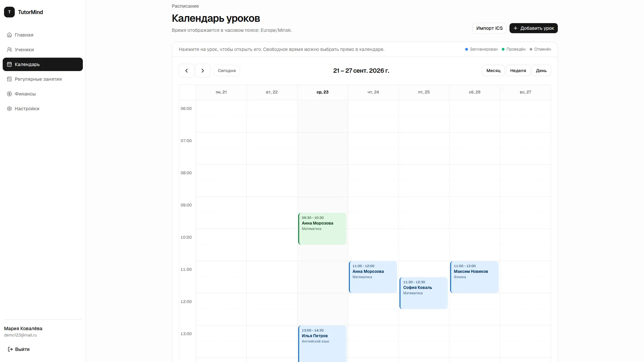
Task: Open the Настройки section
Action: [x=43, y=109]
